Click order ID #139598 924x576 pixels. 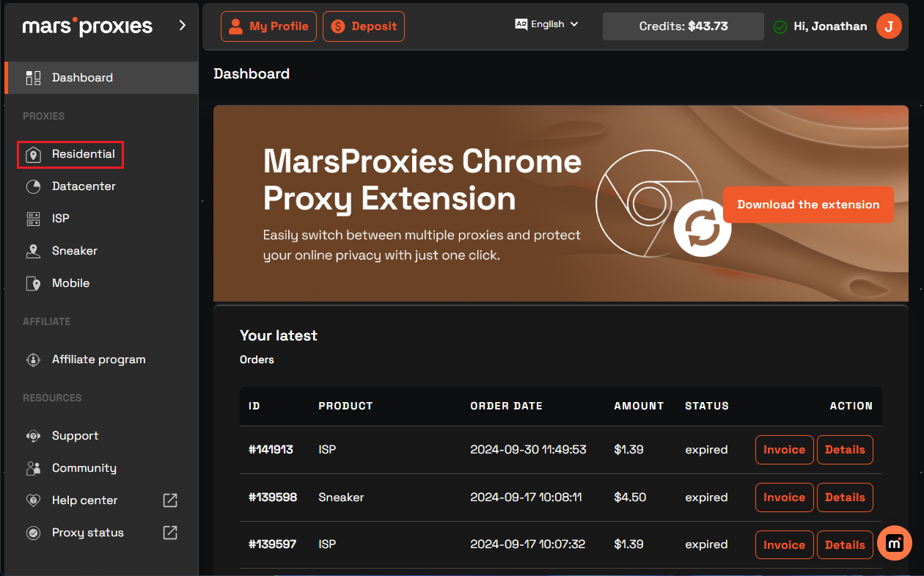(x=273, y=497)
